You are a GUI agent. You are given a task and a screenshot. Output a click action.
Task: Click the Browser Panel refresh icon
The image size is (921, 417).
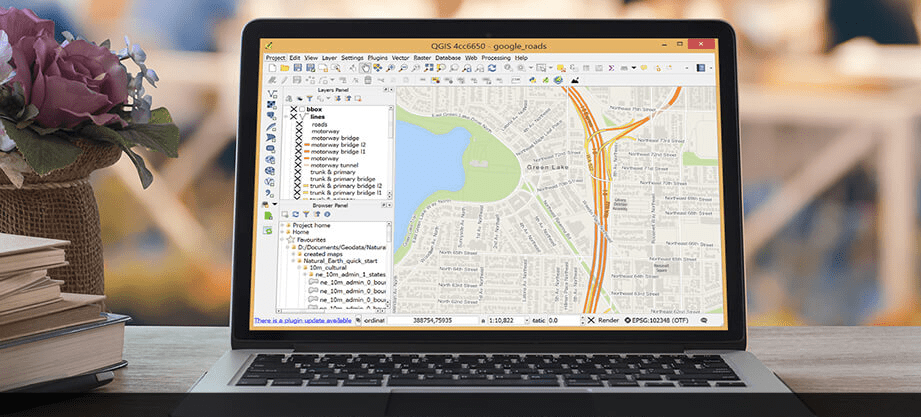pyautogui.click(x=295, y=214)
